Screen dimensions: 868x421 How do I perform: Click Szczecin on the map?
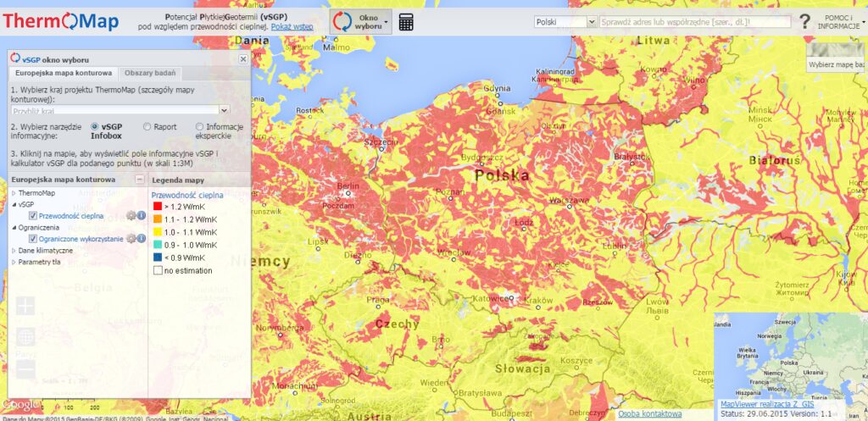pos(381,142)
